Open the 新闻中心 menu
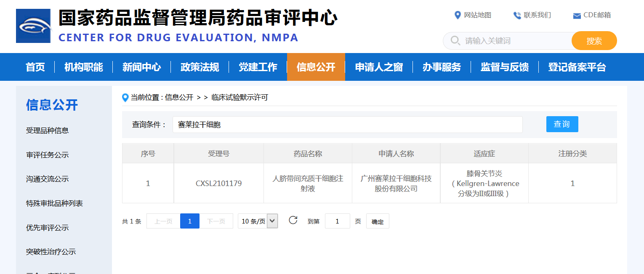This screenshot has height=274, width=644. (x=142, y=67)
